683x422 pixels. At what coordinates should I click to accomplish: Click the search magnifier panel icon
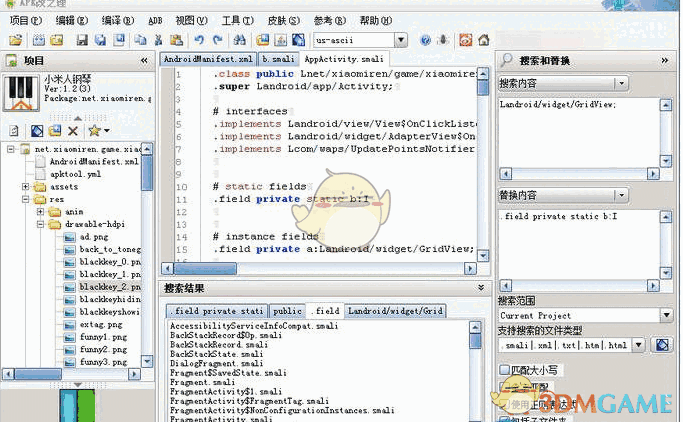click(x=506, y=60)
